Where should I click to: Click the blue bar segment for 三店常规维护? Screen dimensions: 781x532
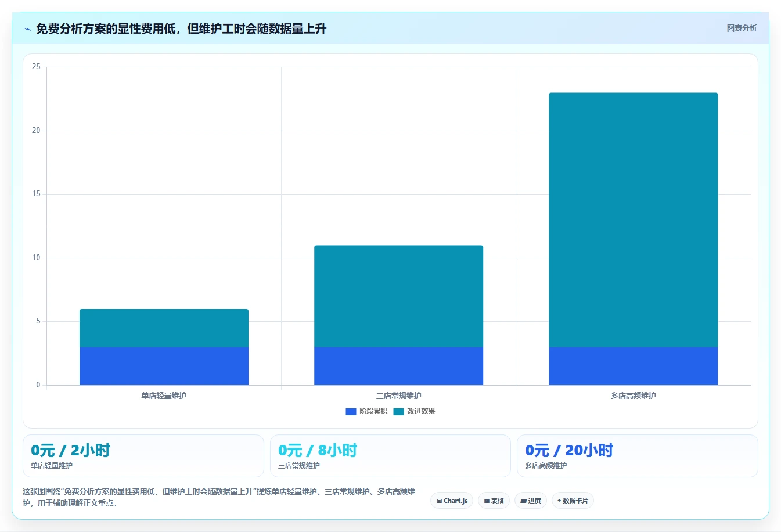point(398,366)
